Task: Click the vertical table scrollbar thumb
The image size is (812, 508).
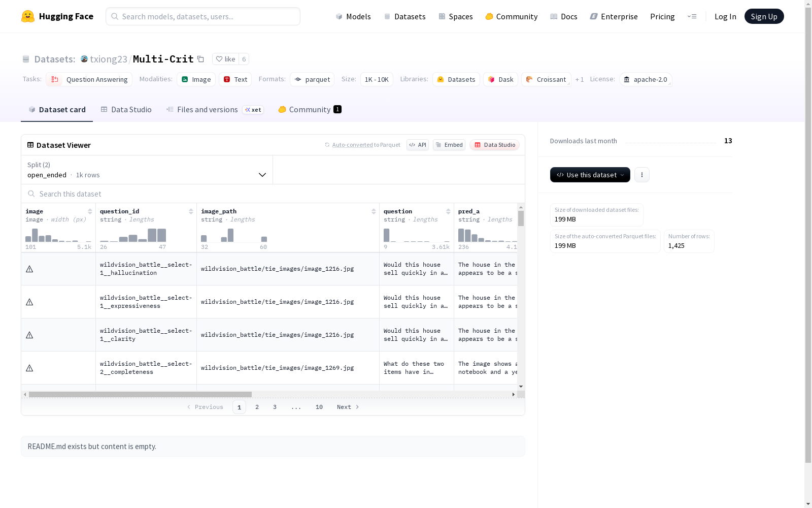Action: 521,218
